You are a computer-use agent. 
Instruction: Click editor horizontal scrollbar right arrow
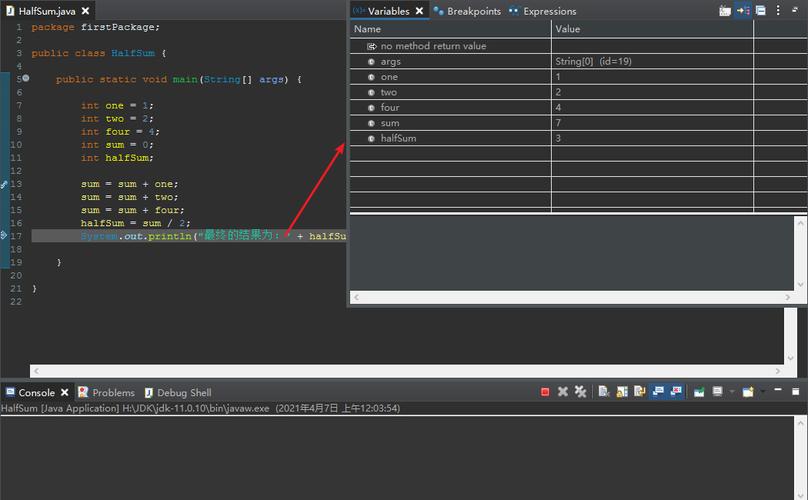pos(778,371)
